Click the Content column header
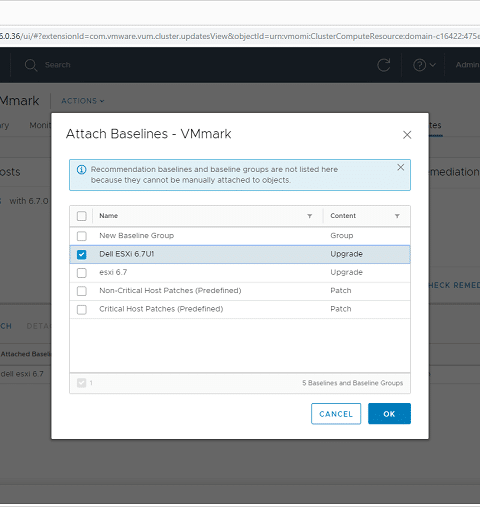The width and height of the screenshot is (480, 507). click(x=343, y=216)
